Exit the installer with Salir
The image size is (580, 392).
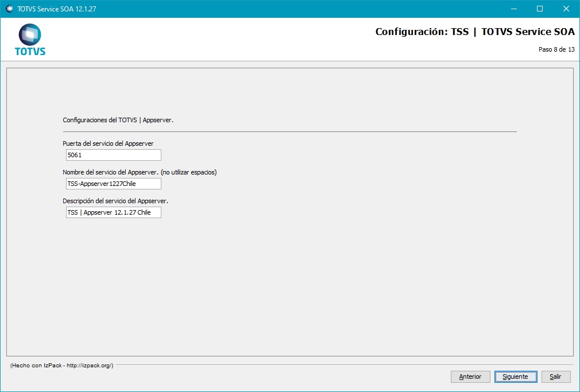[x=555, y=377]
